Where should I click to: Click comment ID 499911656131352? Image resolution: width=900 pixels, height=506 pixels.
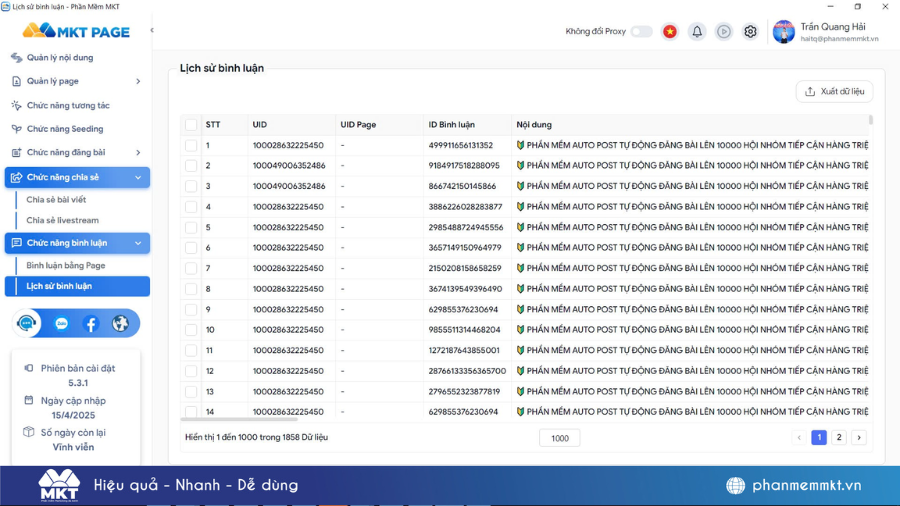tap(461, 146)
